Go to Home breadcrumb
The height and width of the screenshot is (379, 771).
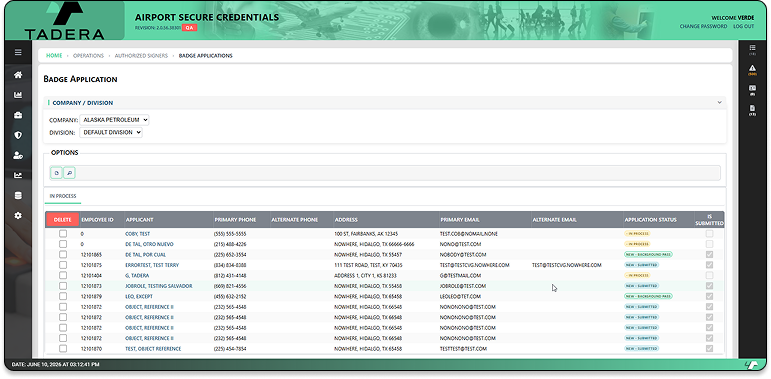point(54,56)
